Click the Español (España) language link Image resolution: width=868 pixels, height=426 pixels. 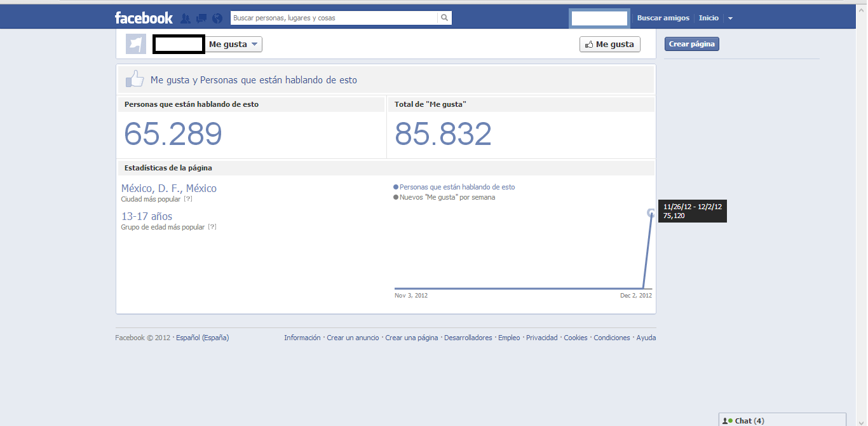pos(203,338)
